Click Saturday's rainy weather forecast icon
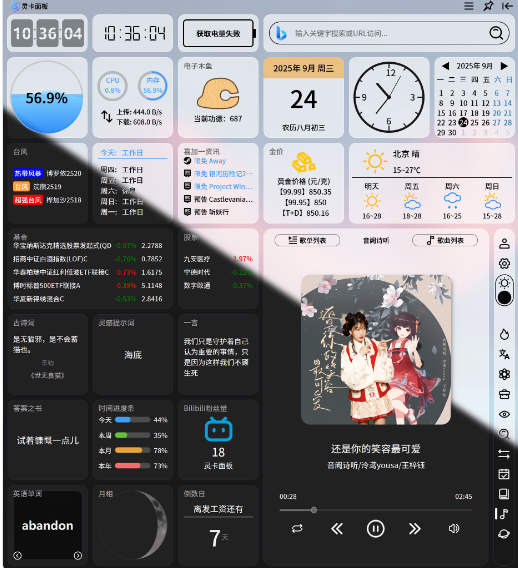Viewport: 518px width, 568px height. point(452,201)
